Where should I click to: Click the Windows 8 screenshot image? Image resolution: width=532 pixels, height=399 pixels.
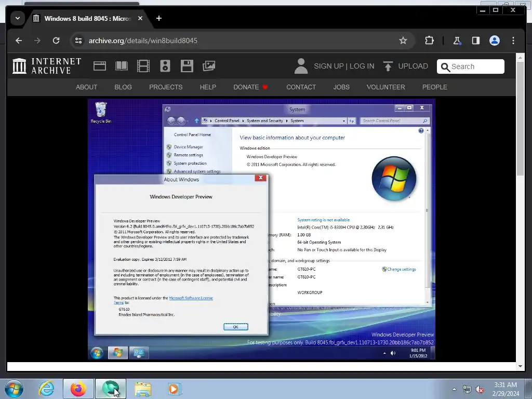coord(261,229)
